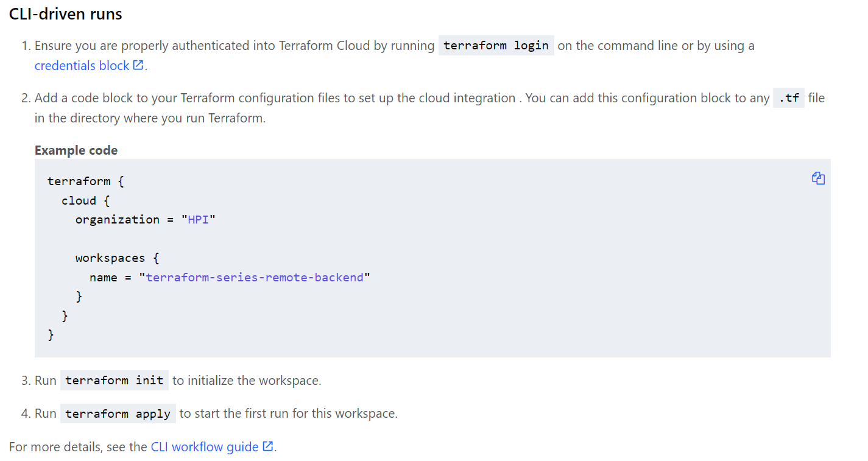Click the 'terraform init' inline code
The image size is (868, 461).
[x=114, y=381]
